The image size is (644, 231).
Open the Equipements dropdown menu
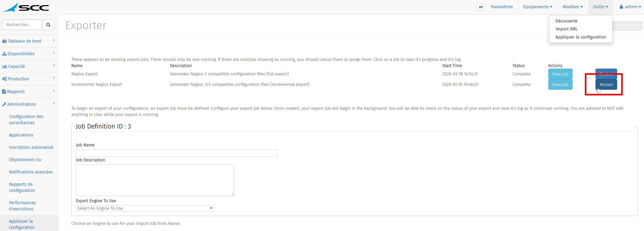538,7
